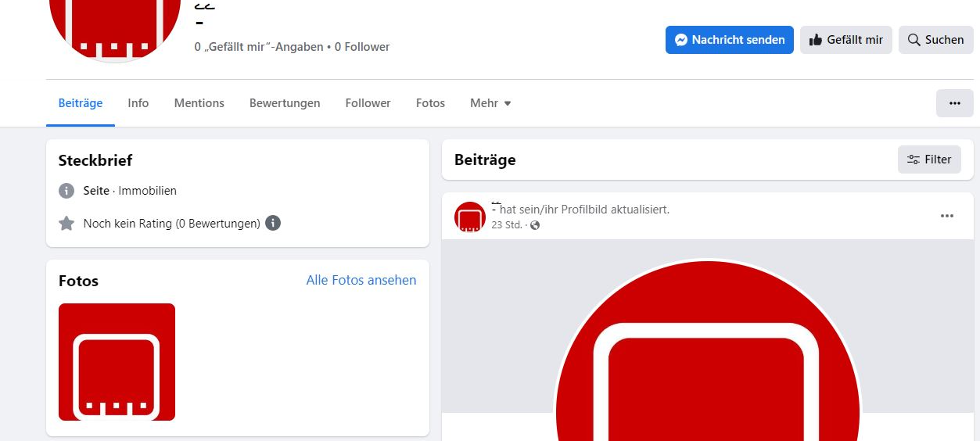Open the three-dots page options button
This screenshot has height=441, width=980.
[954, 103]
